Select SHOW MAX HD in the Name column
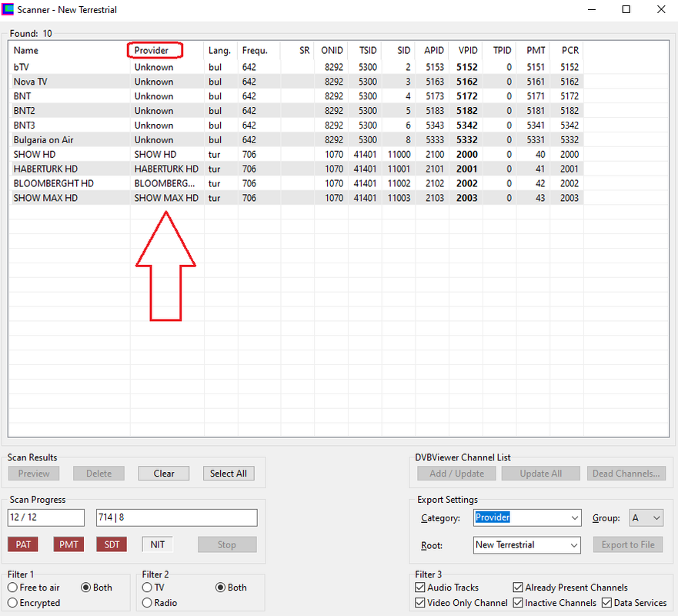The height and width of the screenshot is (616, 678). [x=45, y=198]
